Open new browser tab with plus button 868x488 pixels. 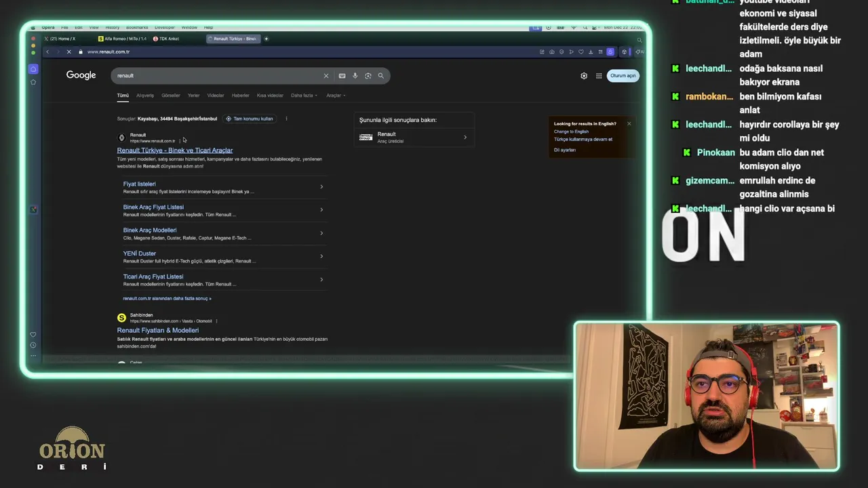[x=267, y=39]
